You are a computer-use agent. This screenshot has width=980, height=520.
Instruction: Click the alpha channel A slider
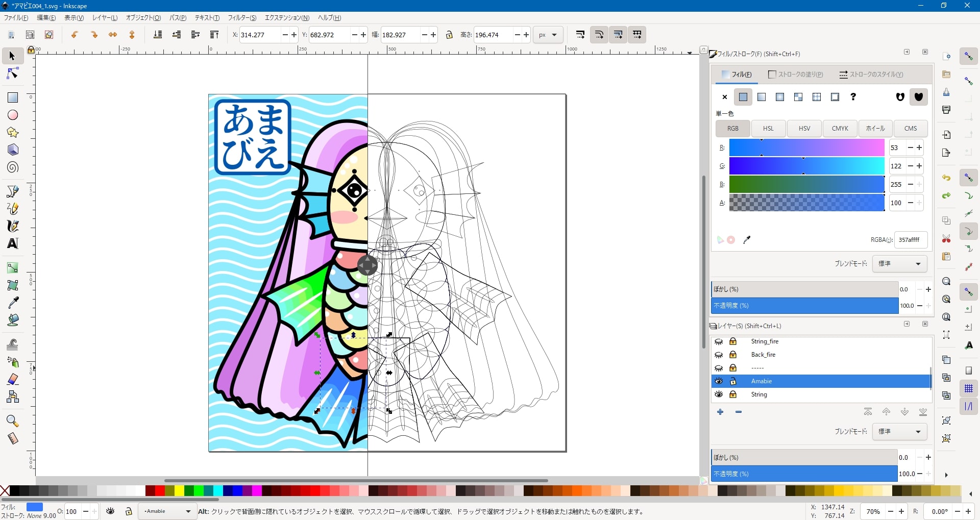[806, 203]
